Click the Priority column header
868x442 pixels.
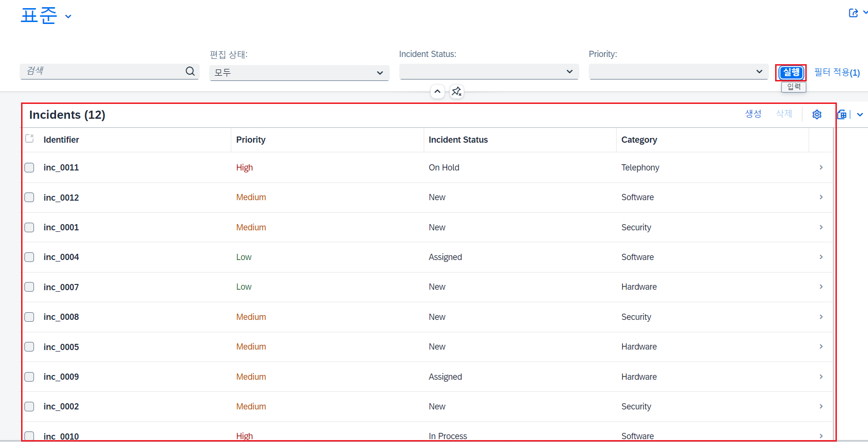[251, 140]
